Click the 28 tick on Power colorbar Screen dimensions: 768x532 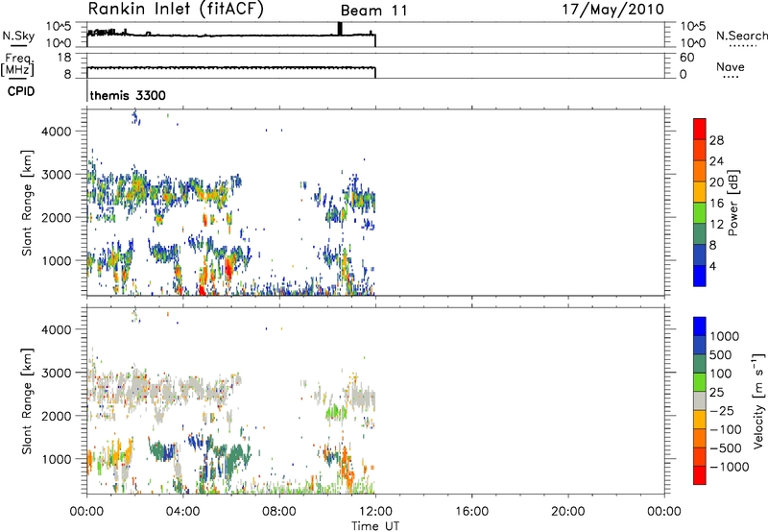tap(716, 140)
